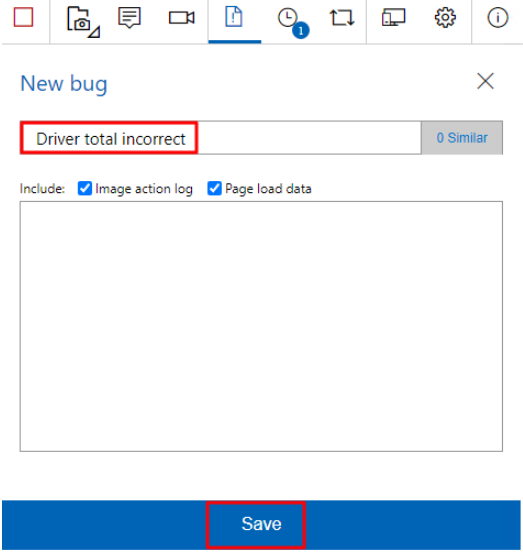Open the explore work item arrows icon
This screenshot has height=552, width=523.
pyautogui.click(x=341, y=18)
